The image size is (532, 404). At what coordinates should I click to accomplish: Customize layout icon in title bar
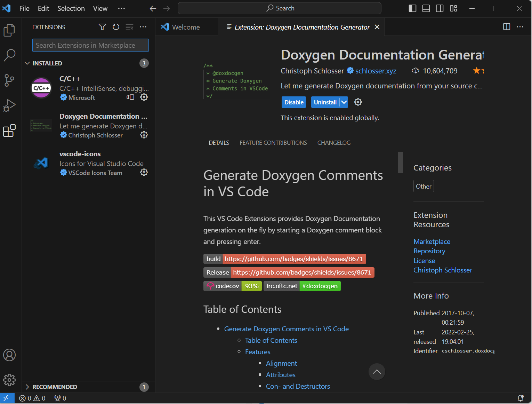pyautogui.click(x=453, y=8)
